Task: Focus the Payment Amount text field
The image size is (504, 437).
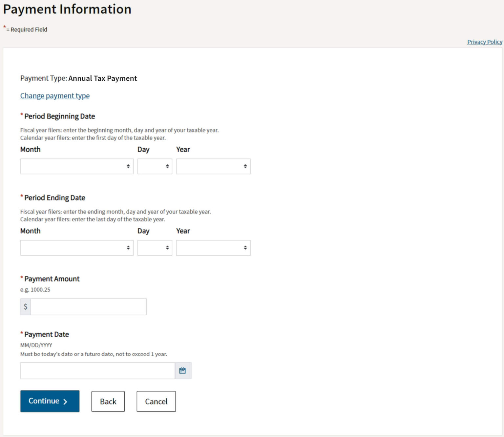Action: [x=88, y=307]
